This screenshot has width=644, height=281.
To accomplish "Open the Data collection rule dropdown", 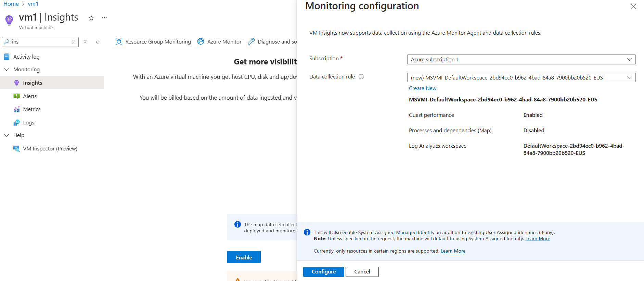I will [521, 77].
